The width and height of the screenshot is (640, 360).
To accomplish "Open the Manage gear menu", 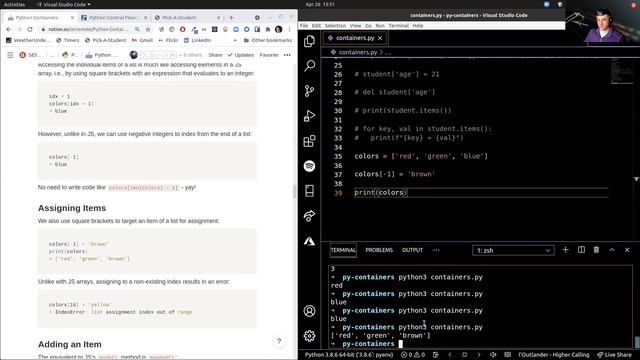I will 309,336.
